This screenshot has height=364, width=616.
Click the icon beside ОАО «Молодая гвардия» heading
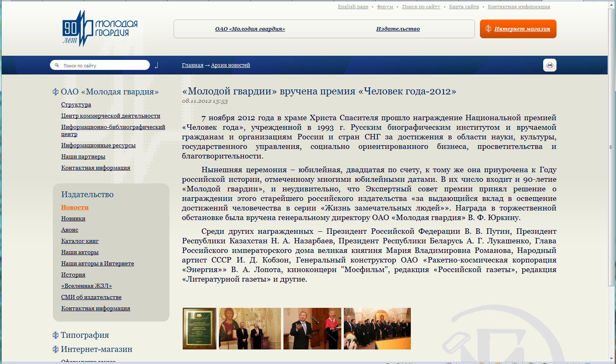(x=55, y=92)
